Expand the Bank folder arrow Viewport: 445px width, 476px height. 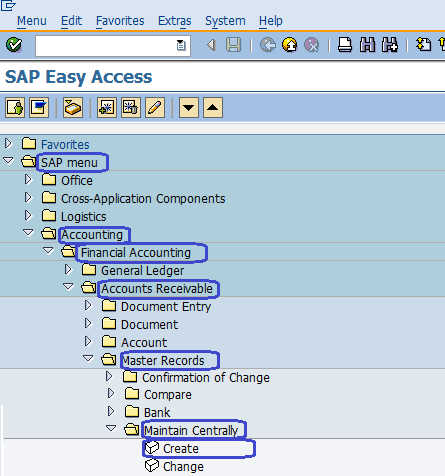111,412
